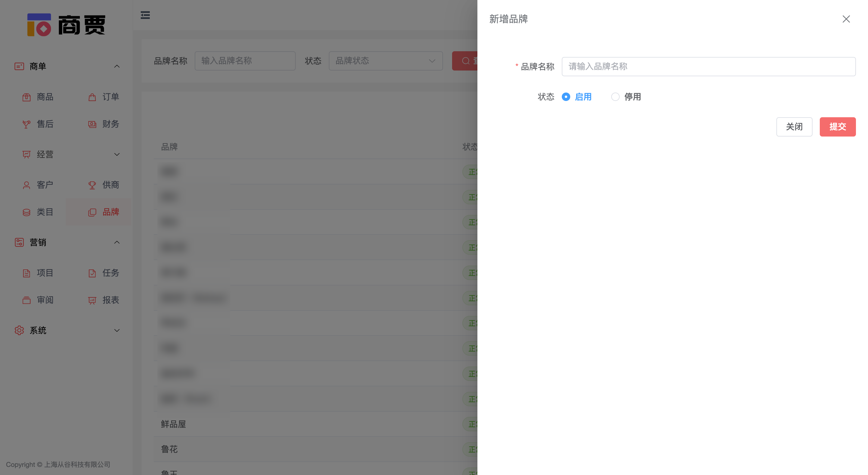Expand the 系统 menu section
868x475 pixels.
tap(117, 330)
